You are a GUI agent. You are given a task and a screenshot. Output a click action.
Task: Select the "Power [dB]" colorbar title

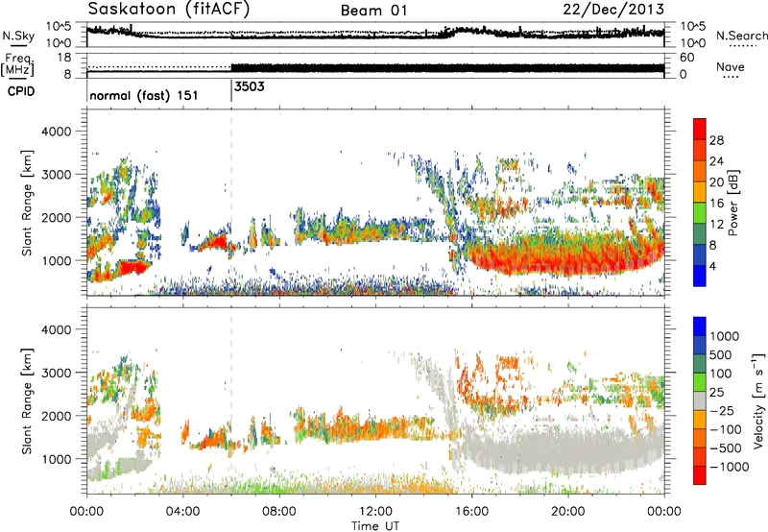(732, 203)
